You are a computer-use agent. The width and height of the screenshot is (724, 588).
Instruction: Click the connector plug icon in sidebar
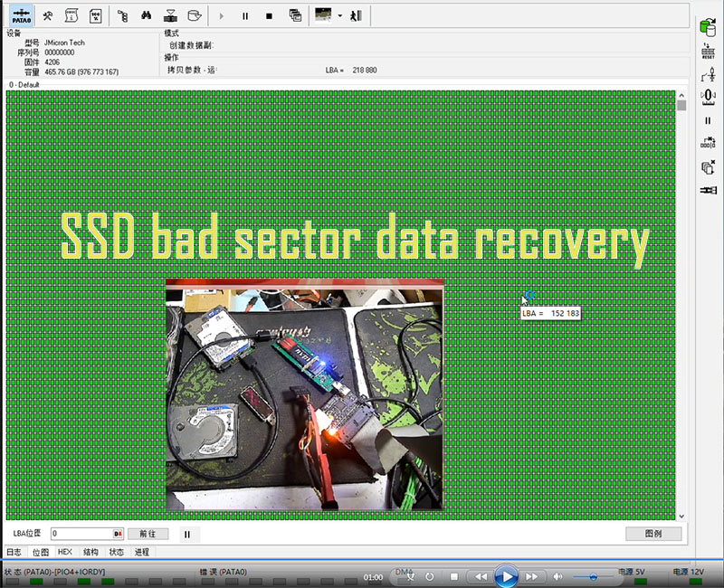coord(709,190)
